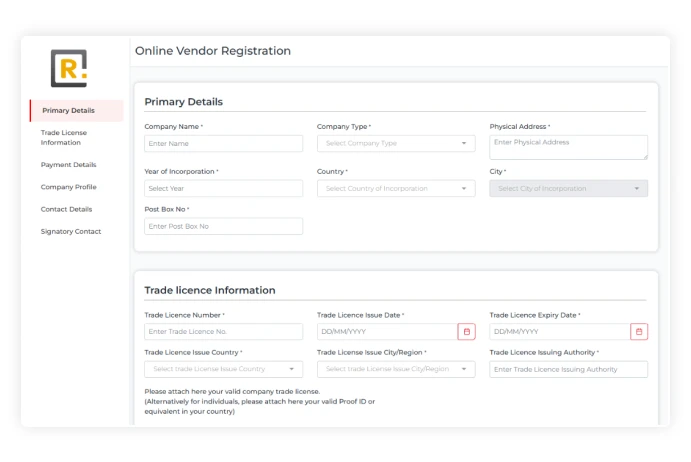
Task: Go to Trade License Information section
Action: (64, 137)
